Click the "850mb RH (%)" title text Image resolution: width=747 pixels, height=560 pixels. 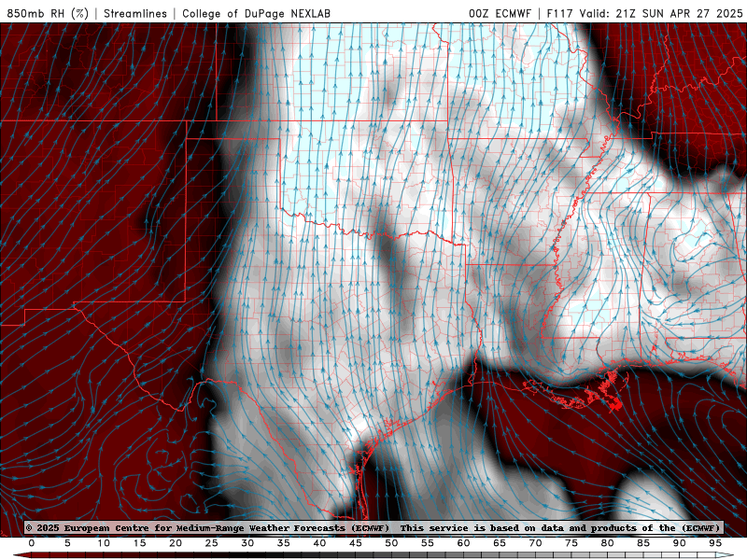(x=48, y=13)
